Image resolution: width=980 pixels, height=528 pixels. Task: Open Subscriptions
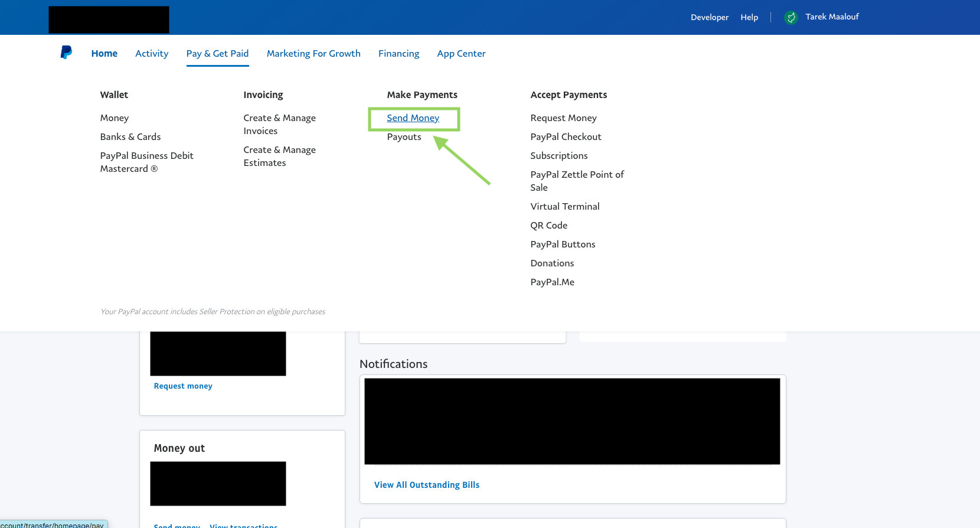pyautogui.click(x=559, y=155)
